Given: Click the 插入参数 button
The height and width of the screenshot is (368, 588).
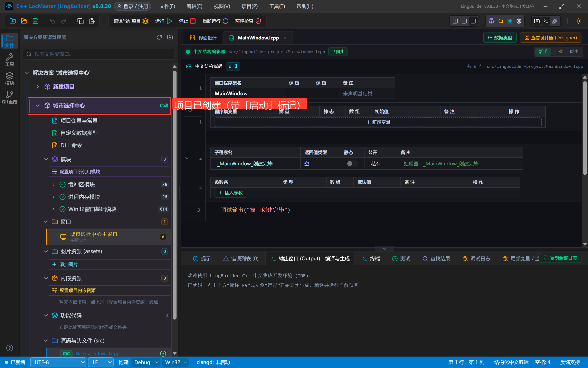Looking at the screenshot, I should pyautogui.click(x=230, y=193).
